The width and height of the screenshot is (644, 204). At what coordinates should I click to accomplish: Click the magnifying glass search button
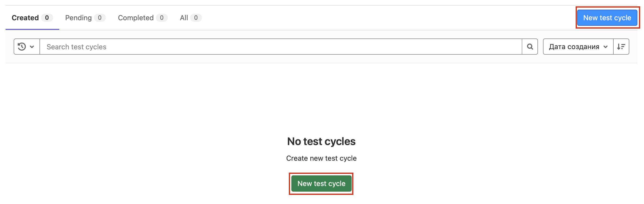coord(530,47)
